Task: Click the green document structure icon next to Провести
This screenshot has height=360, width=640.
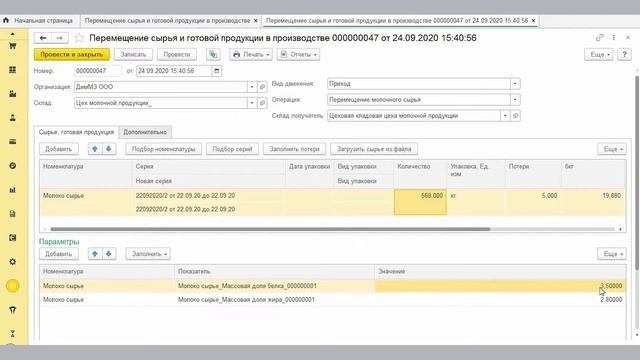Action: tap(213, 54)
